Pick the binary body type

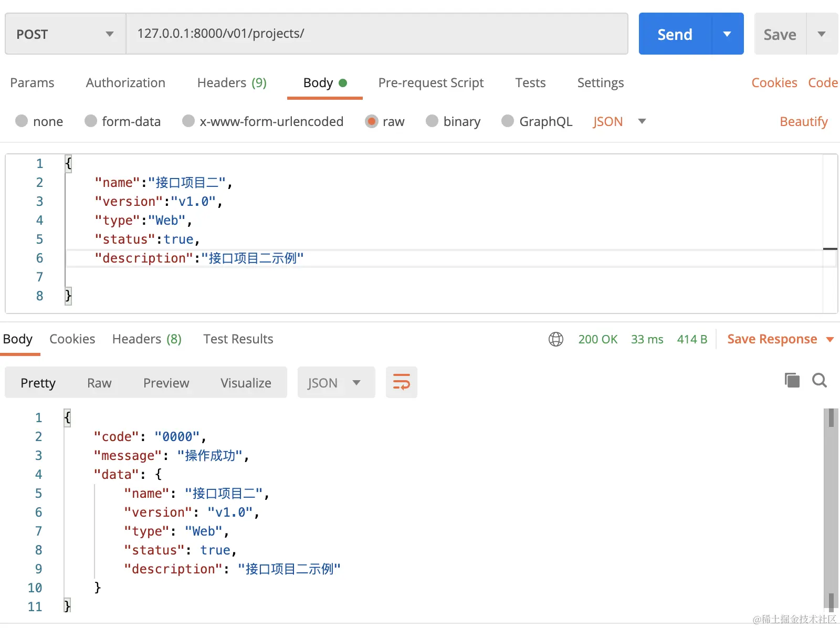click(x=432, y=121)
